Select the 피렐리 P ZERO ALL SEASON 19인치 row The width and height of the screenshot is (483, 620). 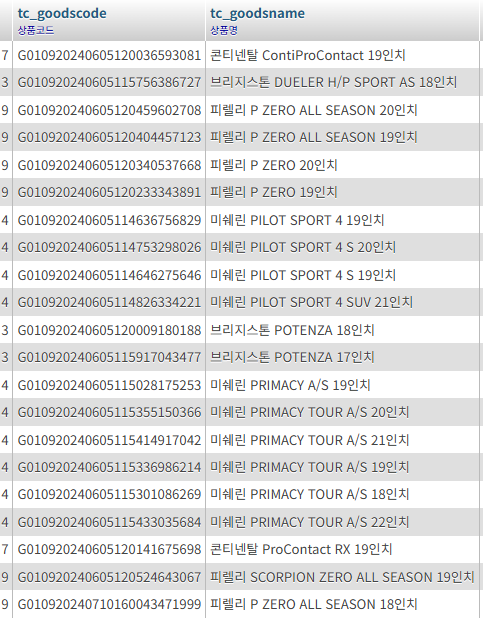coord(242,137)
